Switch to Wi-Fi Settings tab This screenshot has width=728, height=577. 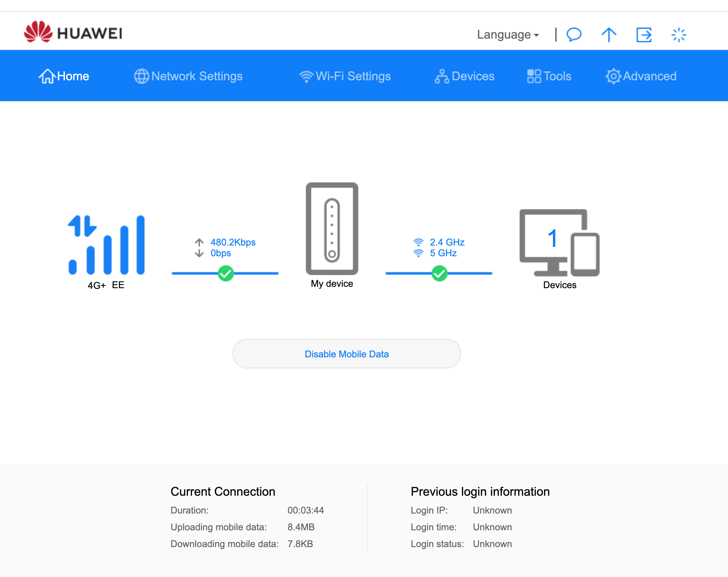pyautogui.click(x=345, y=76)
